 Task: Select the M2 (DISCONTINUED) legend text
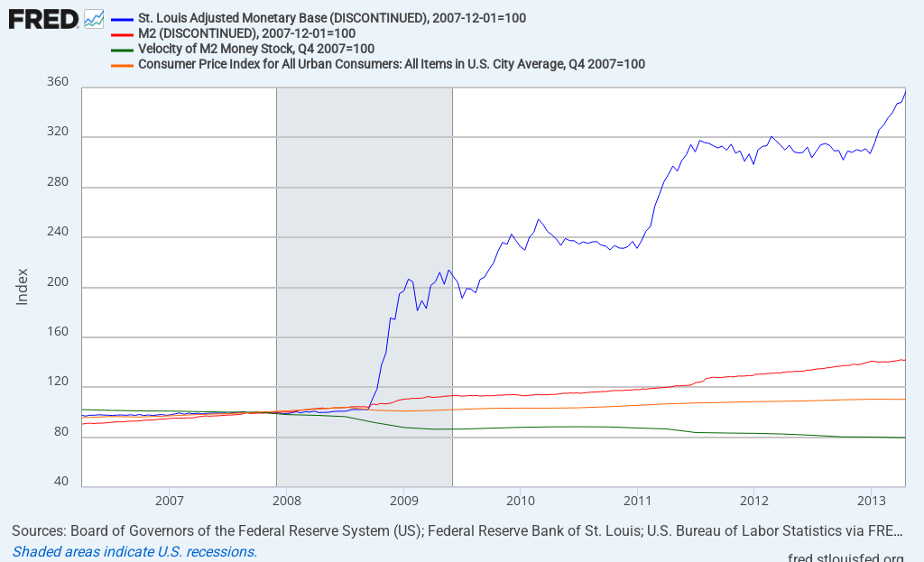click(x=246, y=33)
